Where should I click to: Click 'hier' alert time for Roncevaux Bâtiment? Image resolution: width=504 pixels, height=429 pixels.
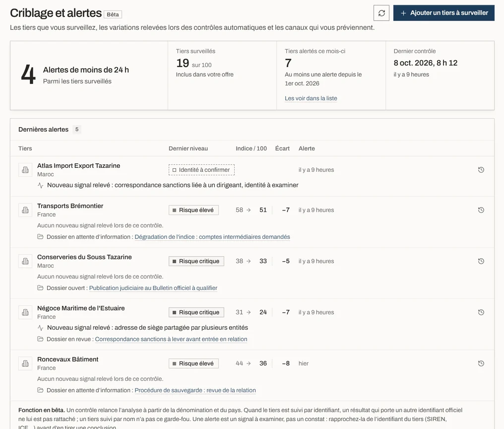[304, 363]
